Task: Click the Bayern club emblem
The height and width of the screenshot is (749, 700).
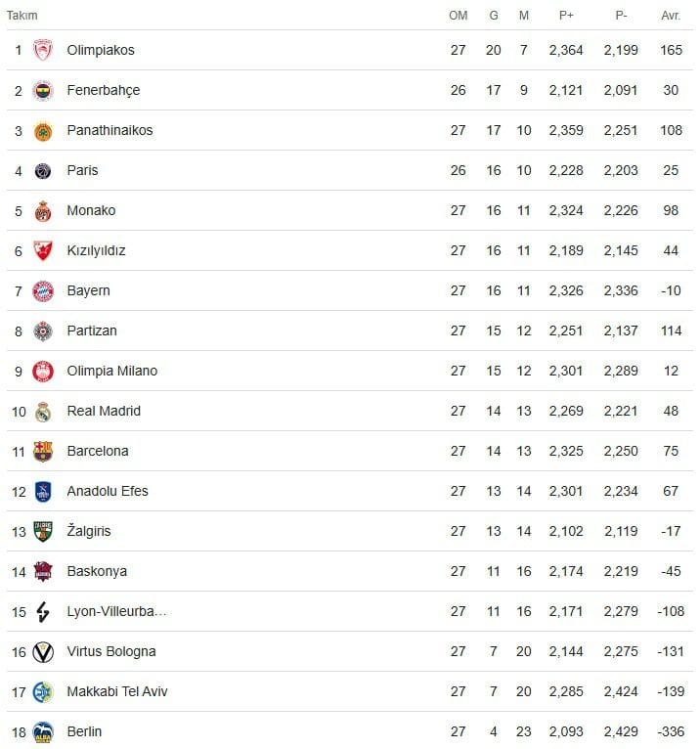Action: pos(42,291)
